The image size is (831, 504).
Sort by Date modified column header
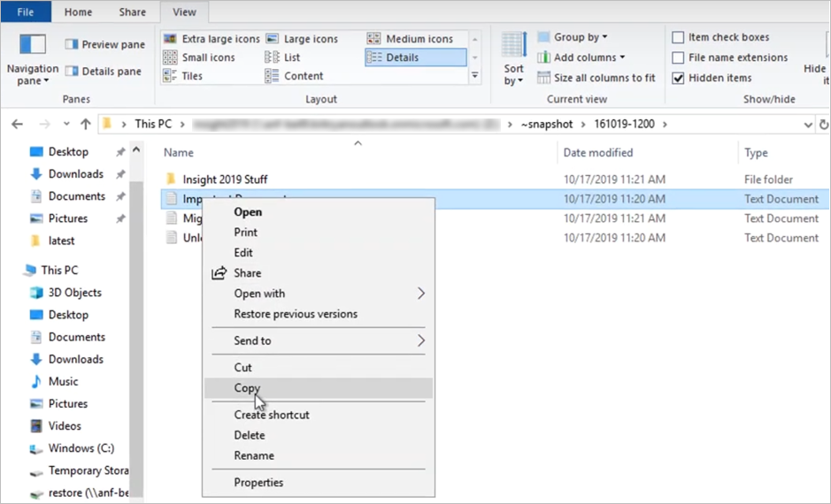(x=598, y=152)
